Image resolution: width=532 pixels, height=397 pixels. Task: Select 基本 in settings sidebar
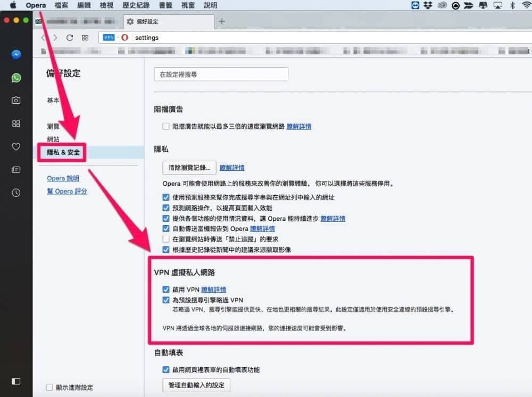53,101
